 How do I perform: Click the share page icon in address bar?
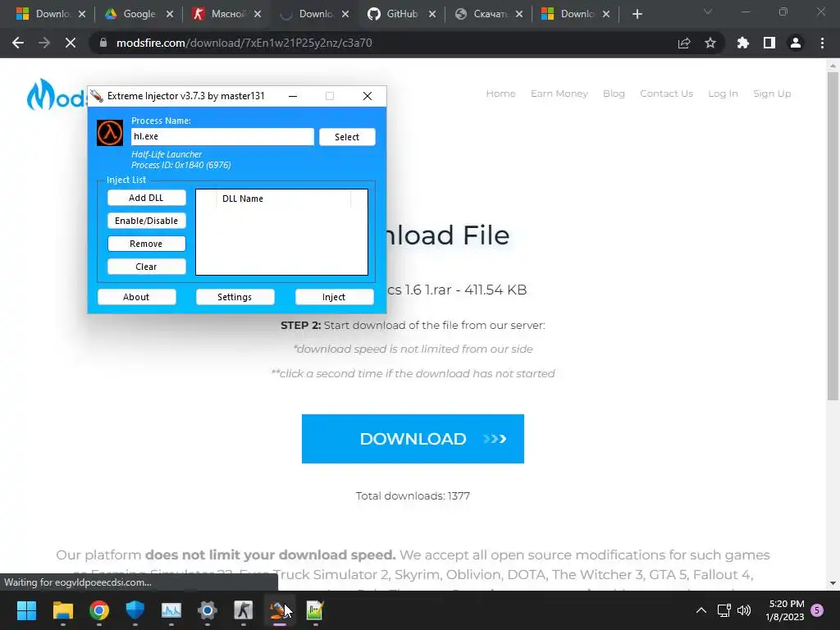tap(684, 43)
